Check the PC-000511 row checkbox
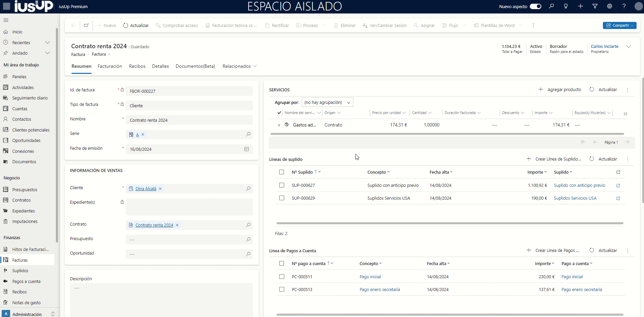644x317 pixels. point(282,277)
